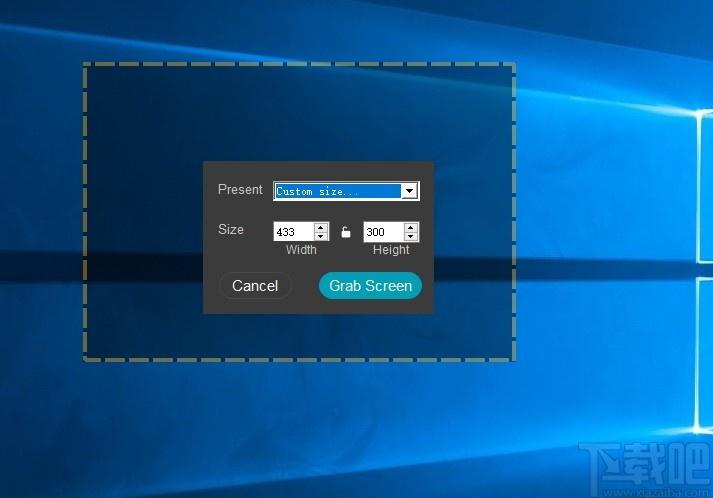Increase height using the up spinner arrow
The image size is (713, 498).
point(411,227)
